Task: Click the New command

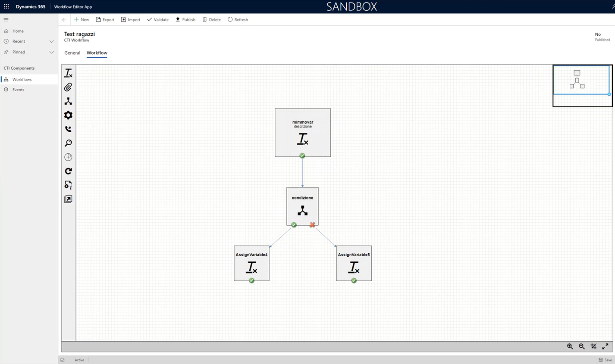Action: [82, 20]
